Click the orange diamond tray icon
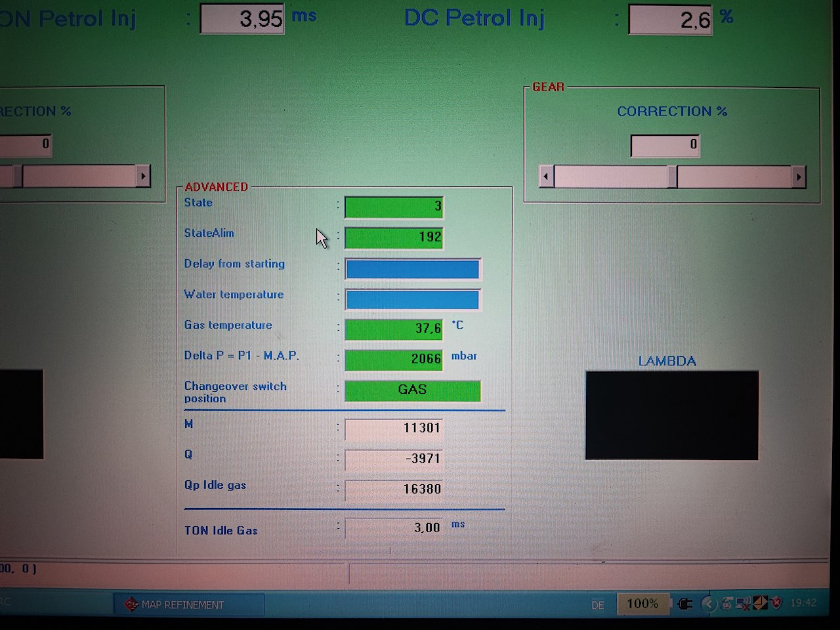This screenshot has height=630, width=840. pyautogui.click(x=760, y=602)
